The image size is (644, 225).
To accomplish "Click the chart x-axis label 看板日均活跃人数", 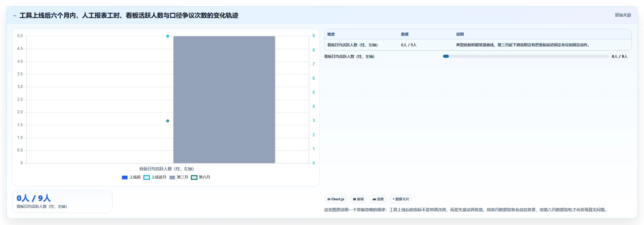I will 167,169.
